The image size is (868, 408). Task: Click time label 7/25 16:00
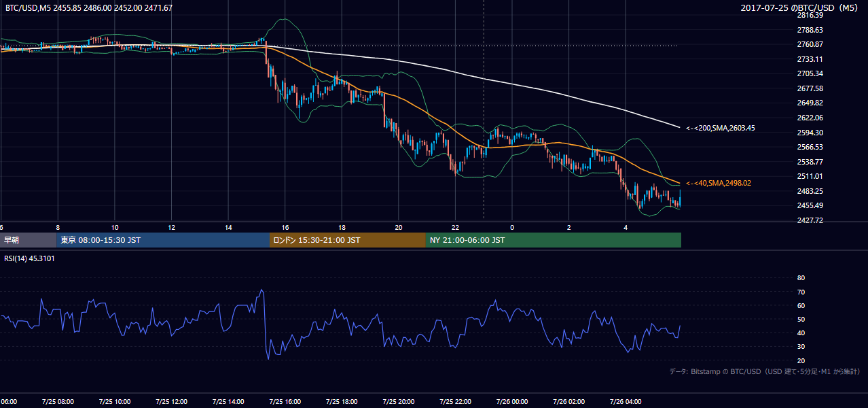(x=285, y=401)
